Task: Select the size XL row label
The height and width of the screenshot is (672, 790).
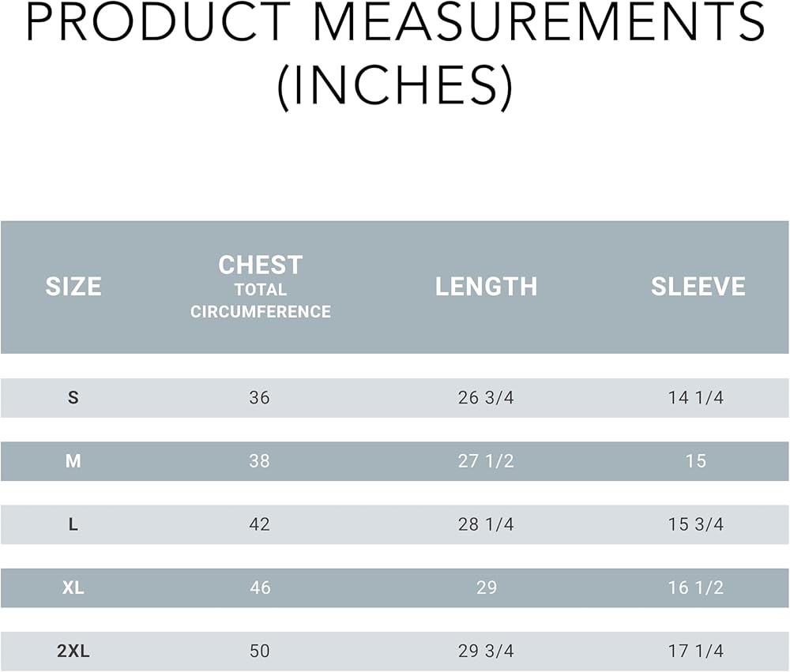Action: coord(73,588)
